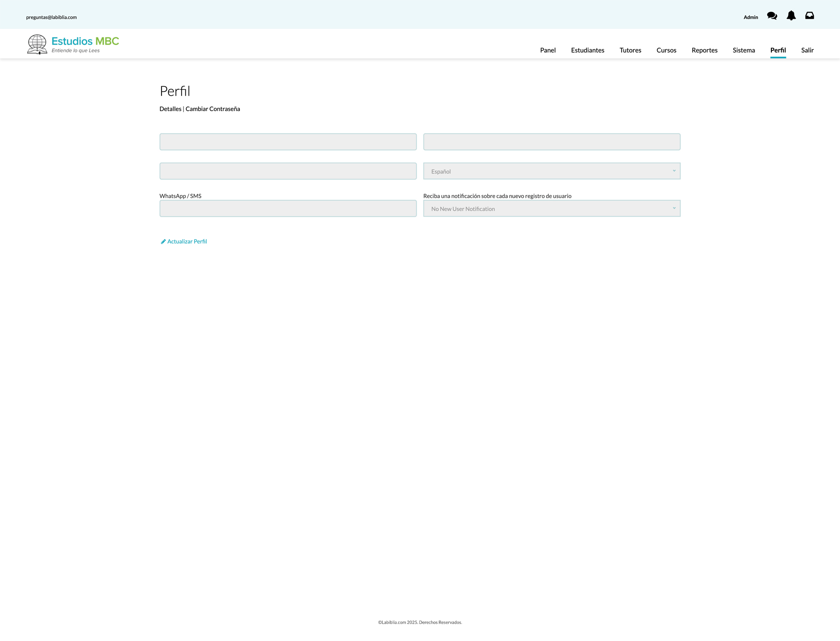Click the chevron on the notification preference selector
Image resolution: width=840 pixels, height=641 pixels.
pyautogui.click(x=674, y=208)
